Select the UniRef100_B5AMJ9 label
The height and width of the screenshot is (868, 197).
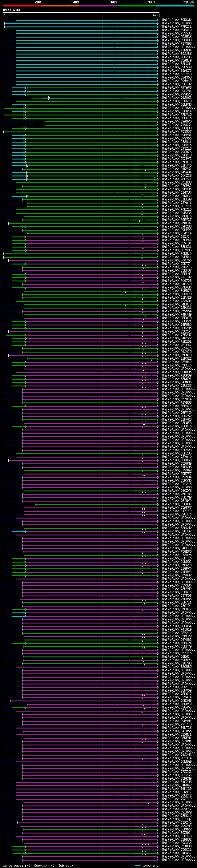pyautogui.click(x=177, y=60)
